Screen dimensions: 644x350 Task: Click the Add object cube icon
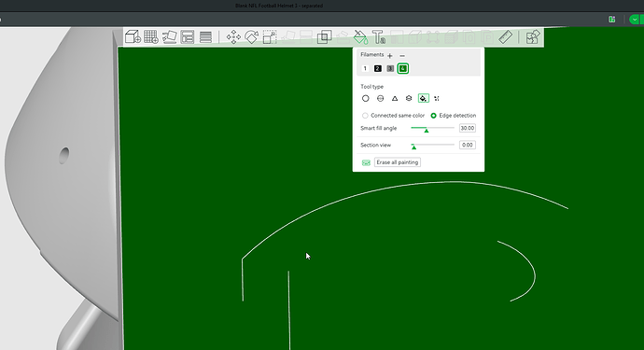coord(133,37)
